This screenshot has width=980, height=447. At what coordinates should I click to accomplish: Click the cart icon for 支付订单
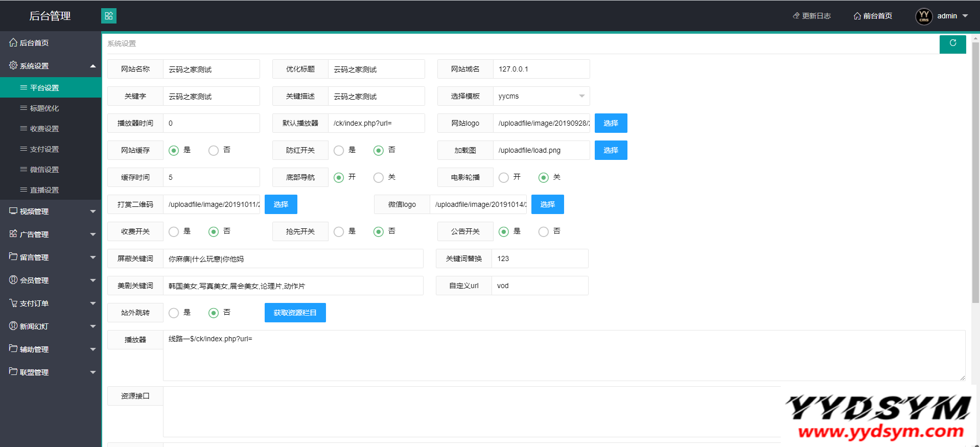click(13, 303)
